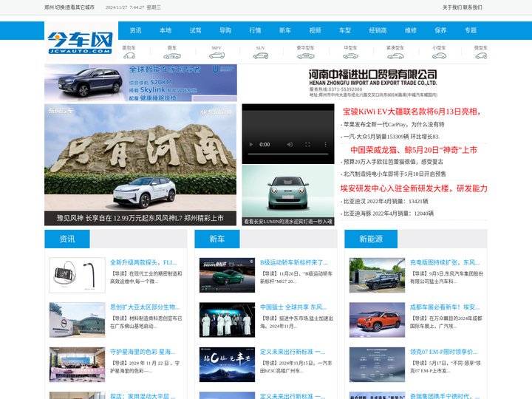Viewport: 532px width, 399px height.
Task: Open article 比亚迪汉 2022年4月销量
Action: coord(386,201)
